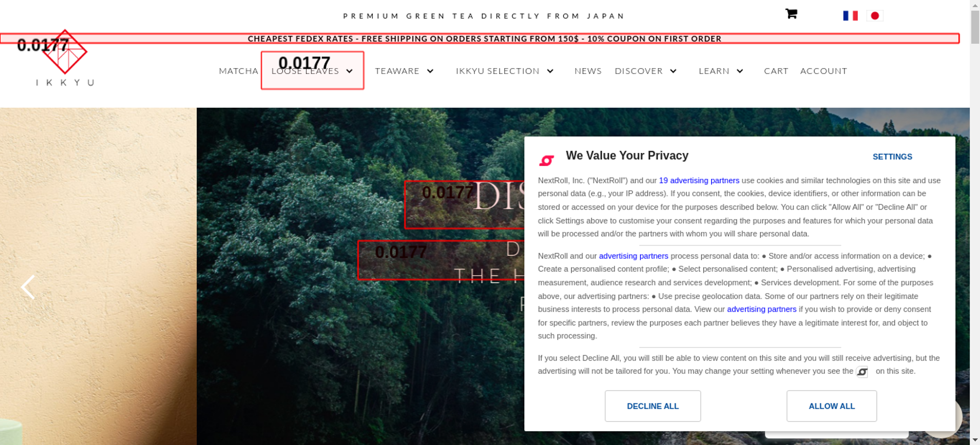Open the Matcha menu item

pyautogui.click(x=239, y=71)
